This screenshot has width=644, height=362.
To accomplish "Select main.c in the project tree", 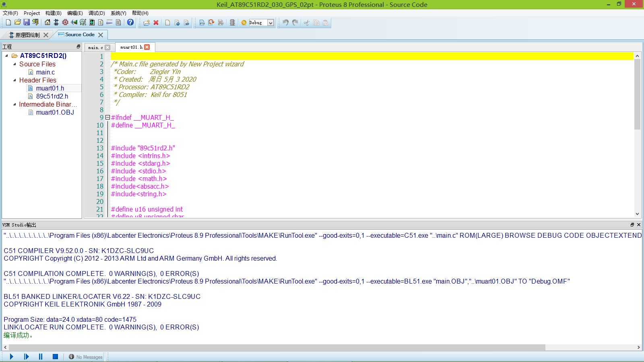I will point(45,72).
